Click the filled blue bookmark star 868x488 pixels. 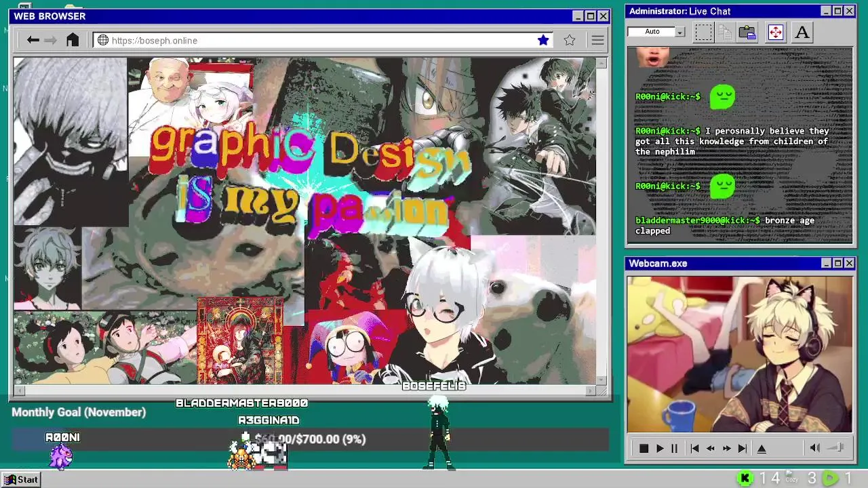pos(543,40)
